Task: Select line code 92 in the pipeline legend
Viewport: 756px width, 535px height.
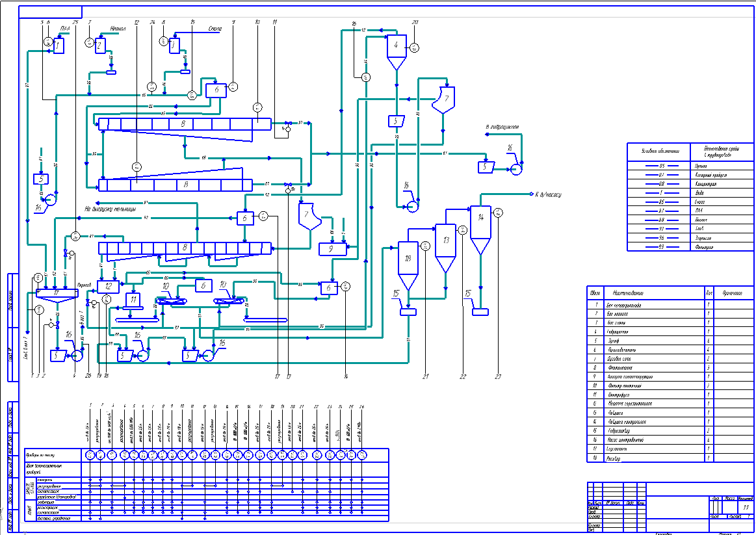Action: [x=662, y=229]
